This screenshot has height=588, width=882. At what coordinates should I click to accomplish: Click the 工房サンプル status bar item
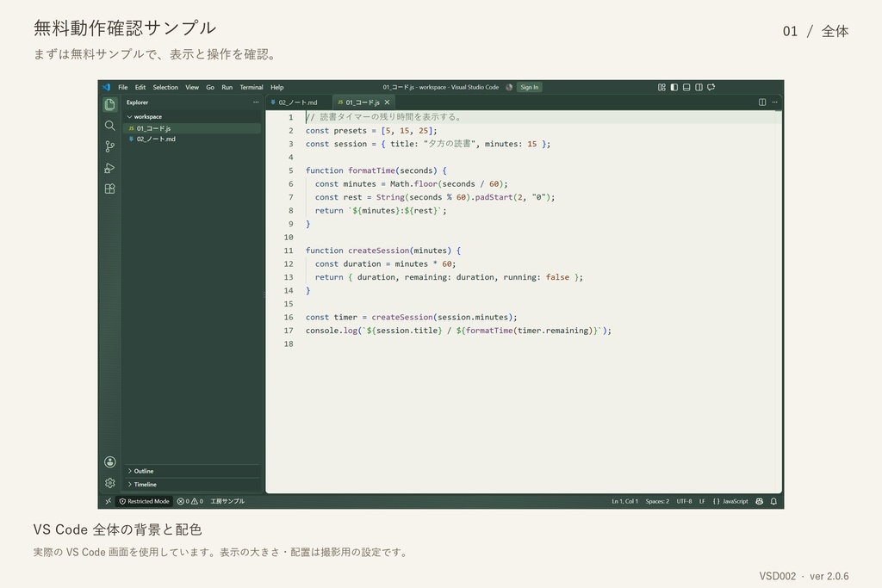pyautogui.click(x=227, y=501)
